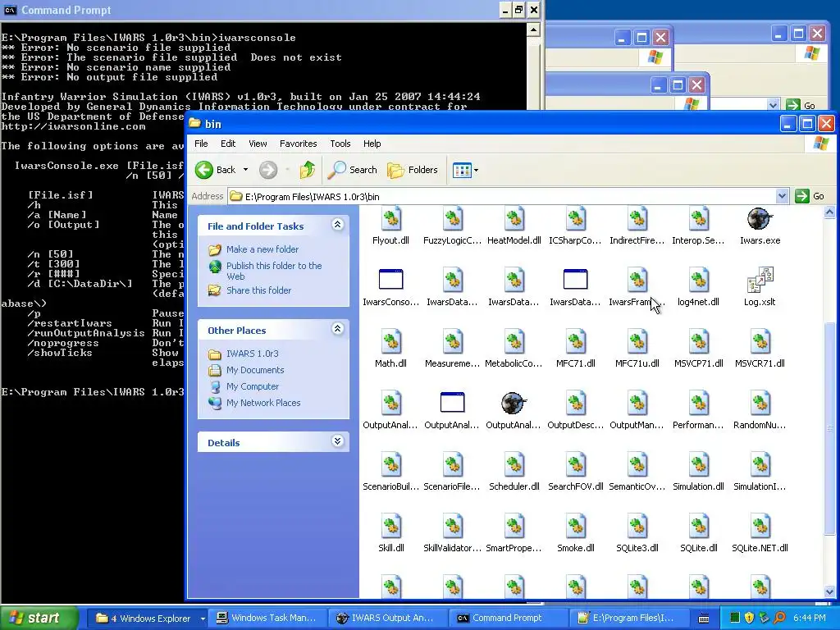The image size is (840, 630).
Task: Select the Smoke.dll file icon
Action: [x=575, y=526]
